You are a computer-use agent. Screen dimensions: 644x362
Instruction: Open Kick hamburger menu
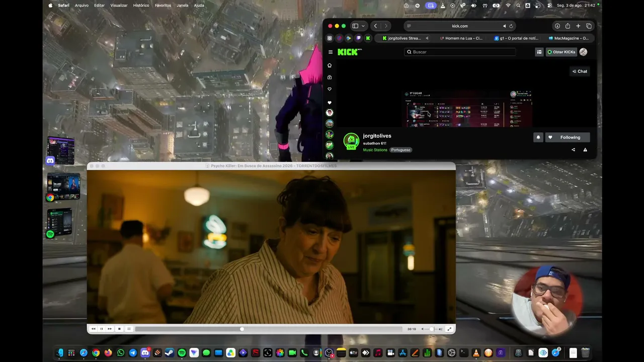click(331, 52)
